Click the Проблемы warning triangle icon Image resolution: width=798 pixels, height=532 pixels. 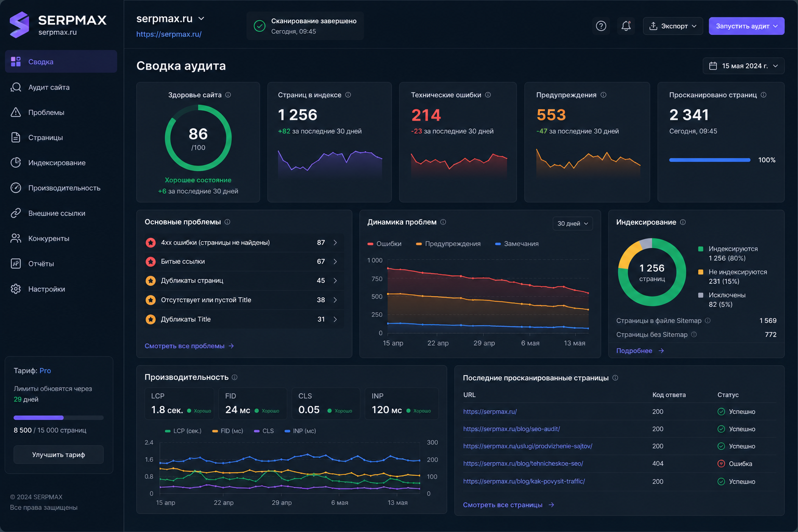click(x=16, y=112)
